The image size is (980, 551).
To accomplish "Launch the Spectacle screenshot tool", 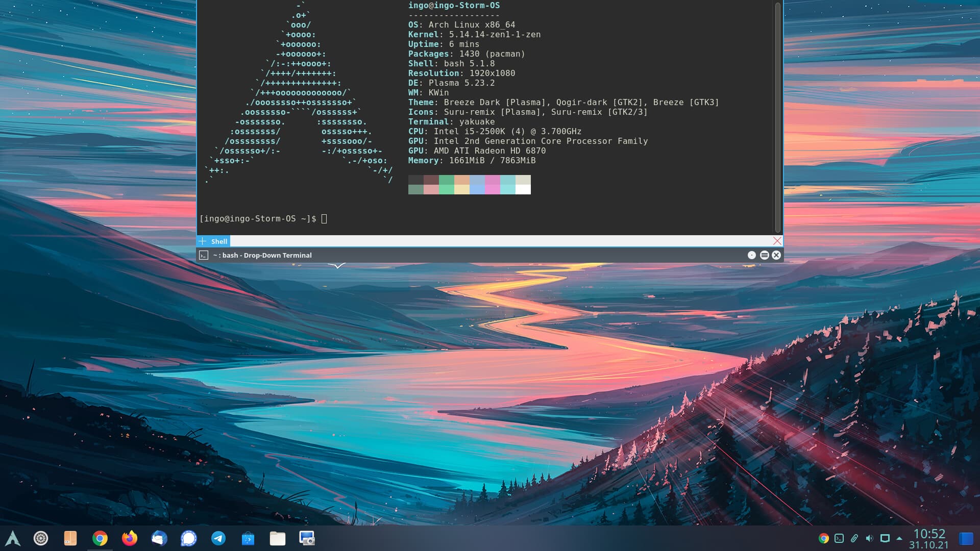I will [307, 538].
